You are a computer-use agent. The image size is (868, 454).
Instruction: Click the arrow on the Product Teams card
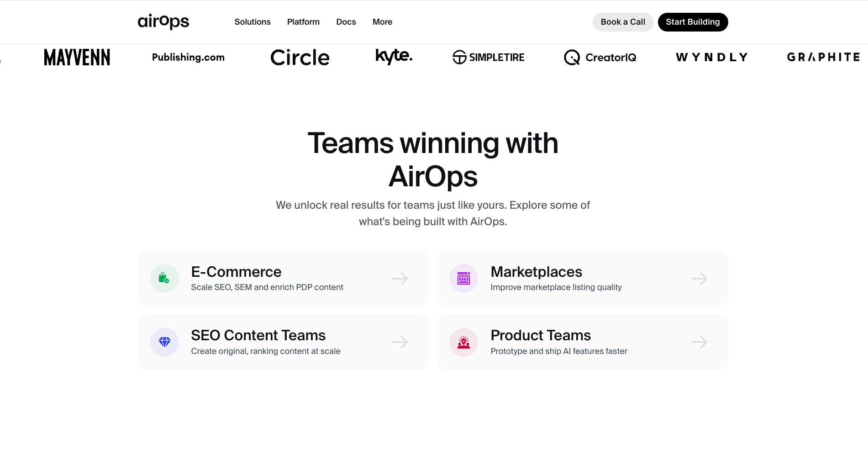[699, 342]
